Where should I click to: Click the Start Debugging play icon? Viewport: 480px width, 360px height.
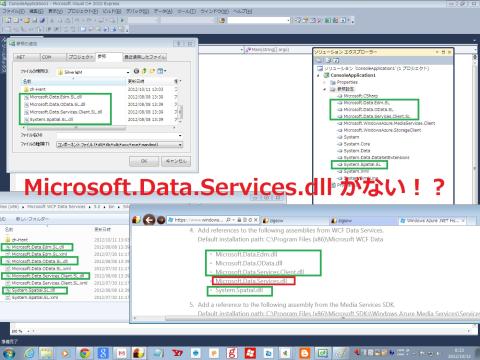122,20
